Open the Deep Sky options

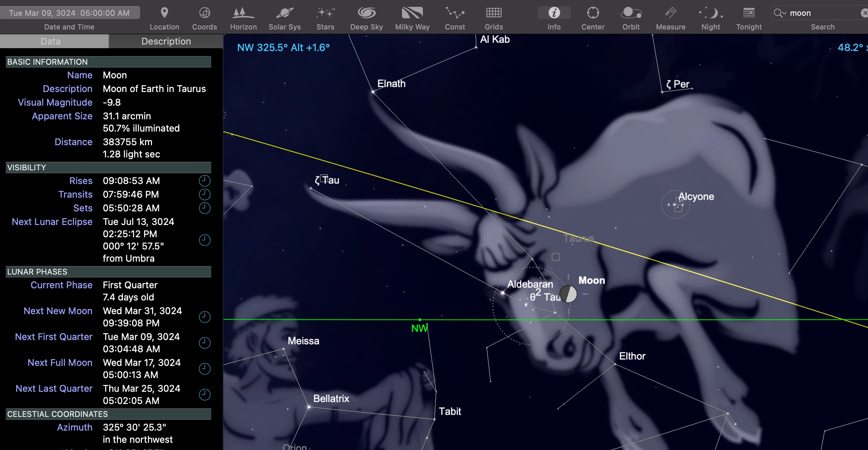tap(366, 13)
